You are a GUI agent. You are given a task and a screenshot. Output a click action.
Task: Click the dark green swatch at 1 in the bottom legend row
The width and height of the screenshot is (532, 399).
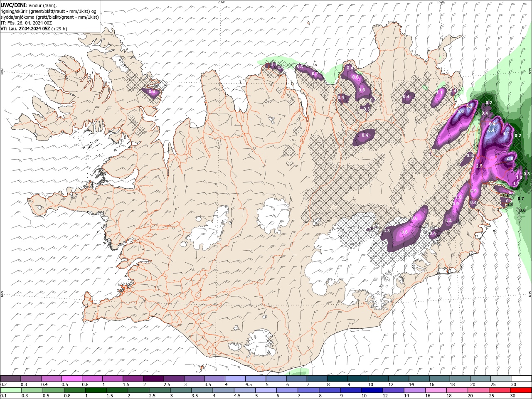click(96, 390)
